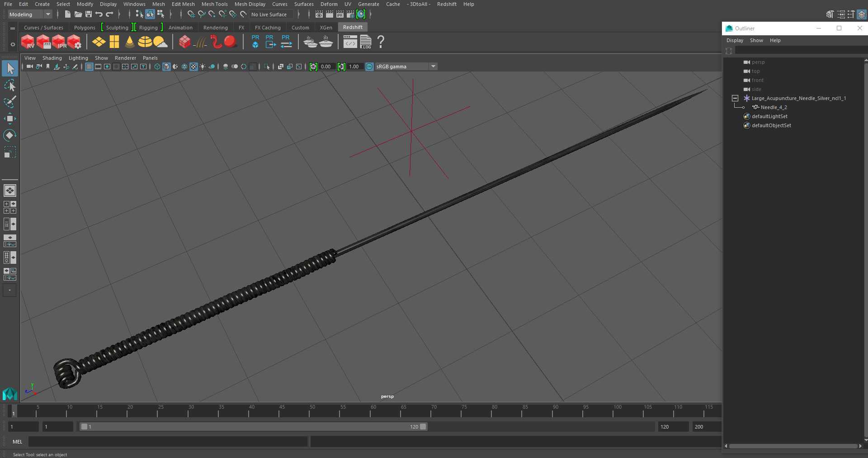Open the sRGB gamma view transform dropdown

[x=406, y=67]
